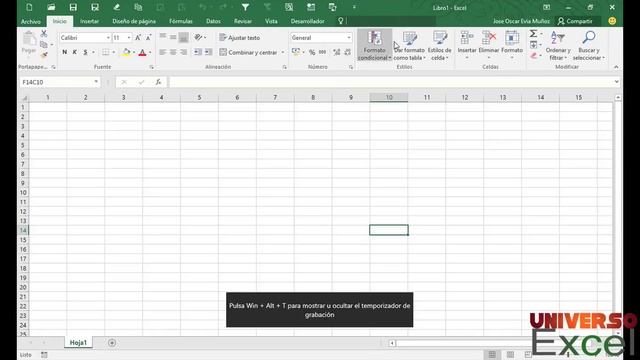640x360 pixels.
Task: Click the Save icon in the title bar
Action: 73,7
